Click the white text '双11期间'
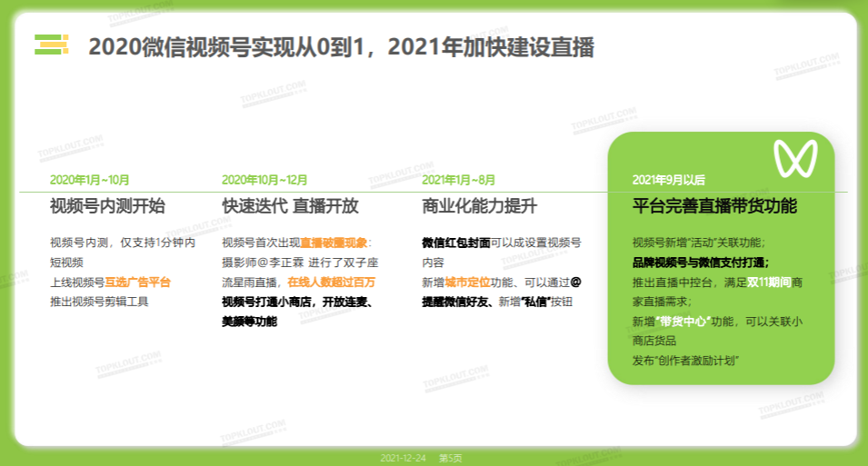 point(769,283)
